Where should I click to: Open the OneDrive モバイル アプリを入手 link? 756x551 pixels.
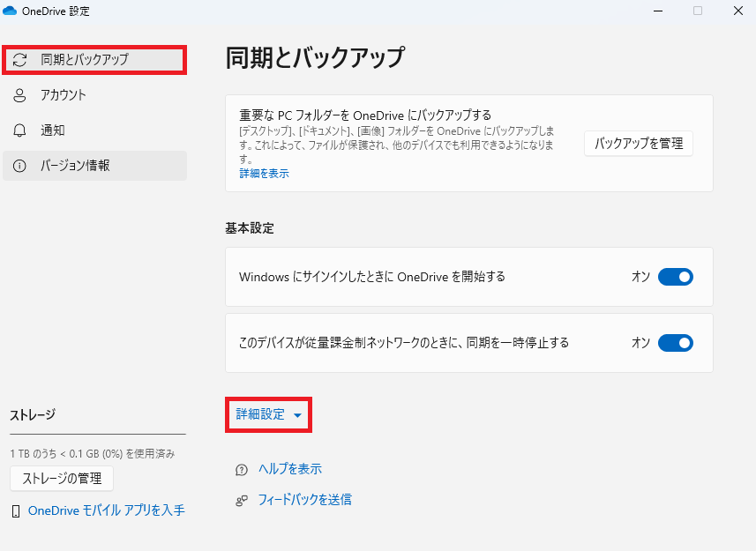pos(106,510)
